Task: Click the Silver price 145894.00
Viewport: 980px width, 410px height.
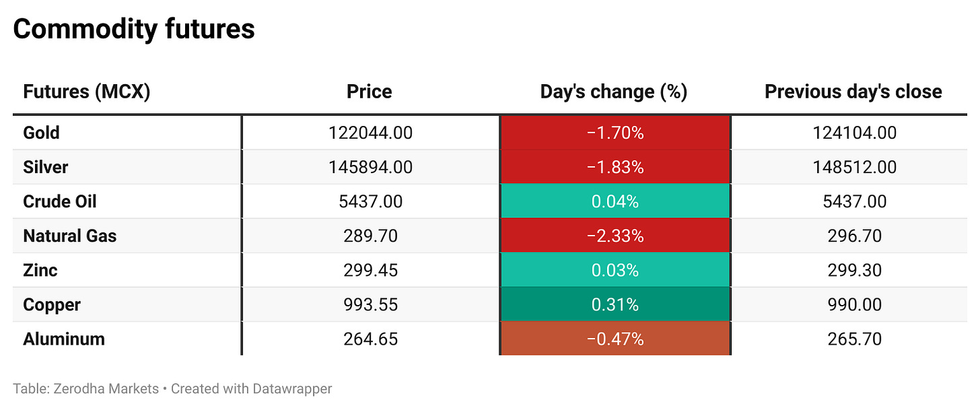Action: [370, 167]
